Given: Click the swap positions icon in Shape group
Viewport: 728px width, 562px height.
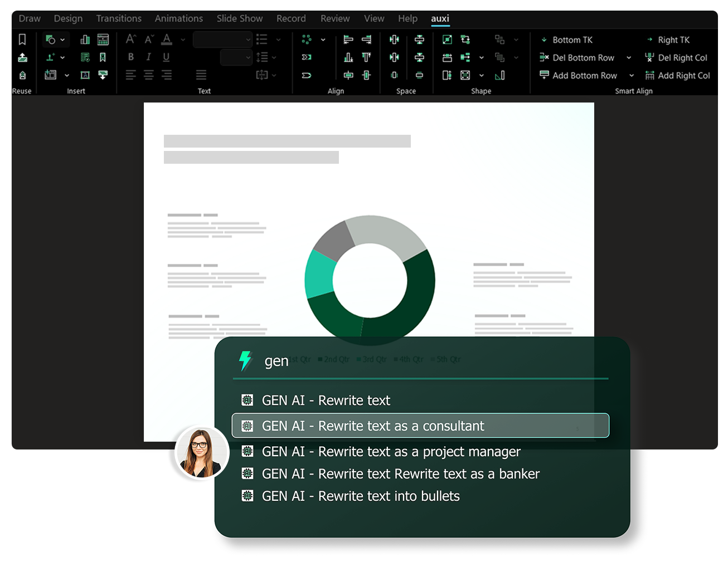Looking at the screenshot, I should tap(465, 40).
